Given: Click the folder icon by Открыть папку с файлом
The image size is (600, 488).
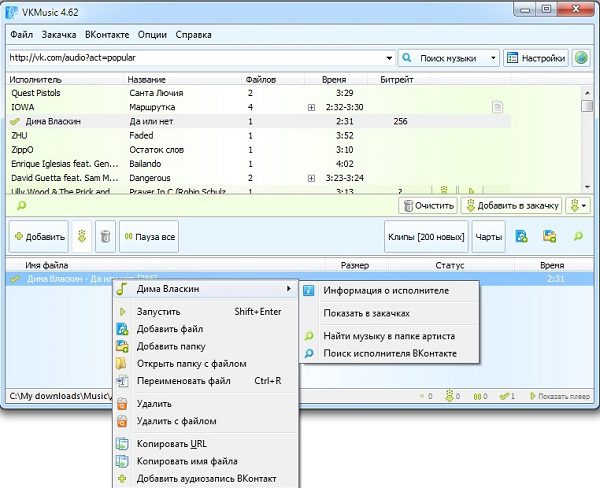Looking at the screenshot, I should click(121, 363).
